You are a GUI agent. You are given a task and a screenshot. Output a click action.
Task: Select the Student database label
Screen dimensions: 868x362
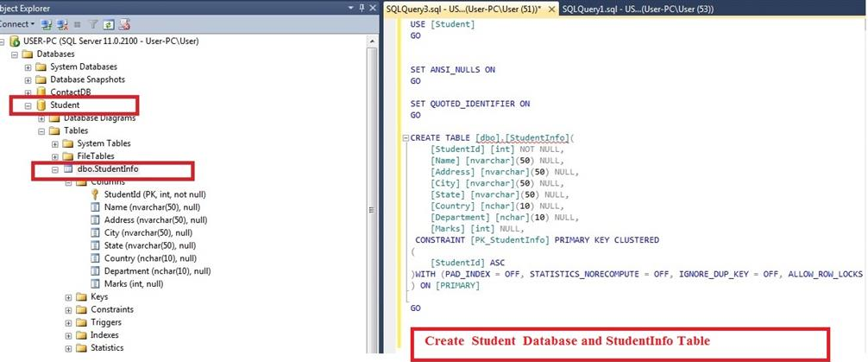tap(65, 105)
